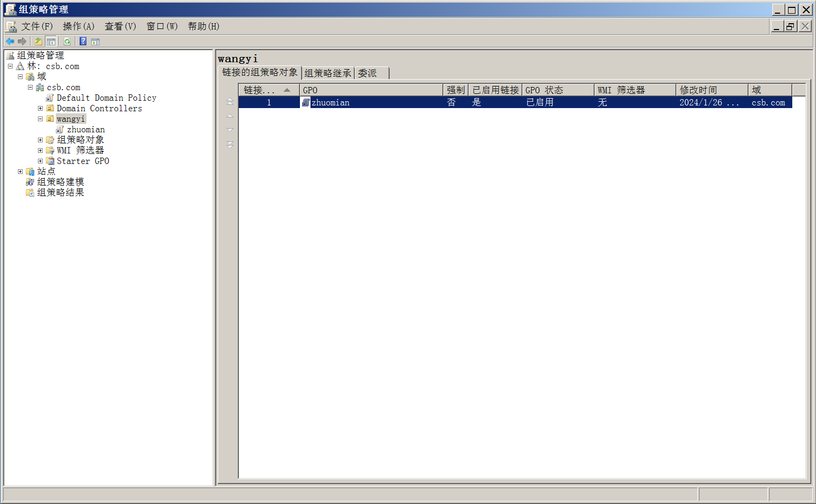Expand the WMI 筛选器 node
The width and height of the screenshot is (816, 504).
(x=40, y=150)
